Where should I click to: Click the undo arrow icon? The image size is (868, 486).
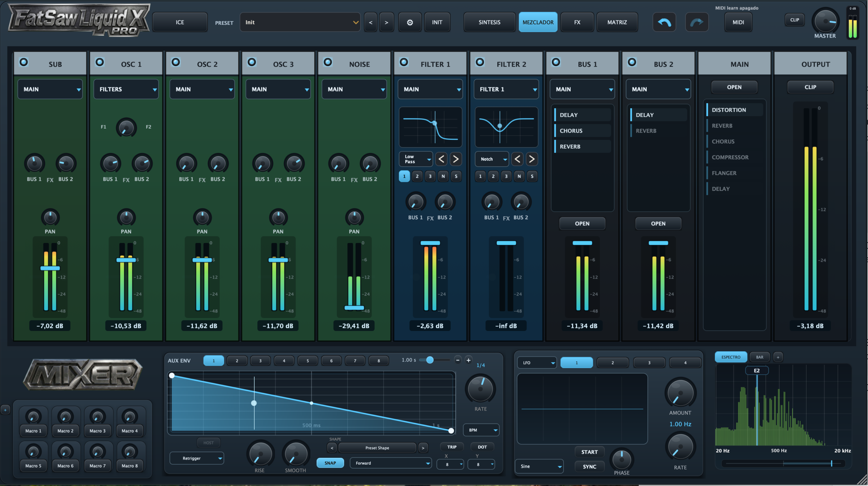tap(664, 22)
